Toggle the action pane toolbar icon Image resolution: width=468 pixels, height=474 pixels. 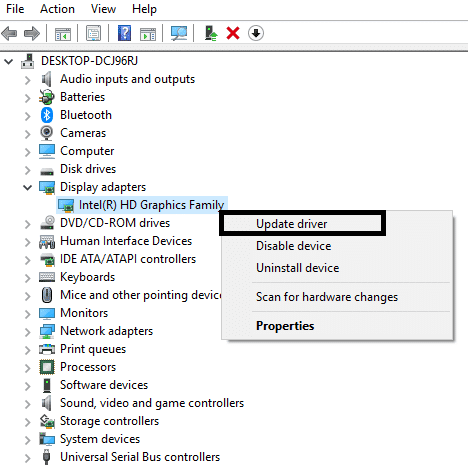point(148,33)
